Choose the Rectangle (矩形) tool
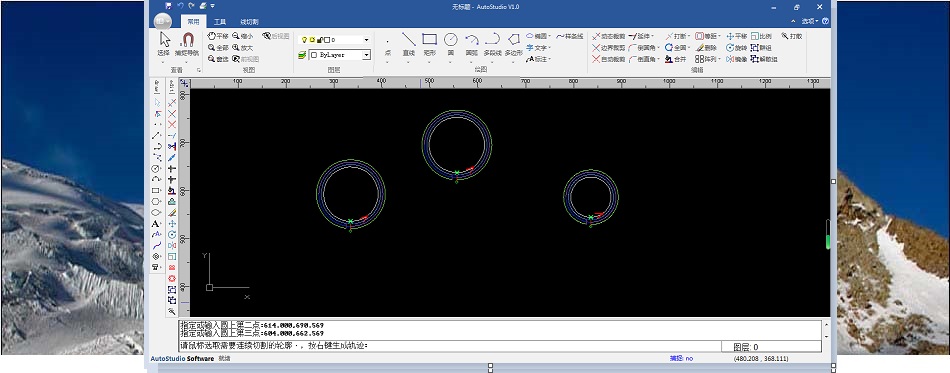The height and width of the screenshot is (373, 950). pos(430,44)
